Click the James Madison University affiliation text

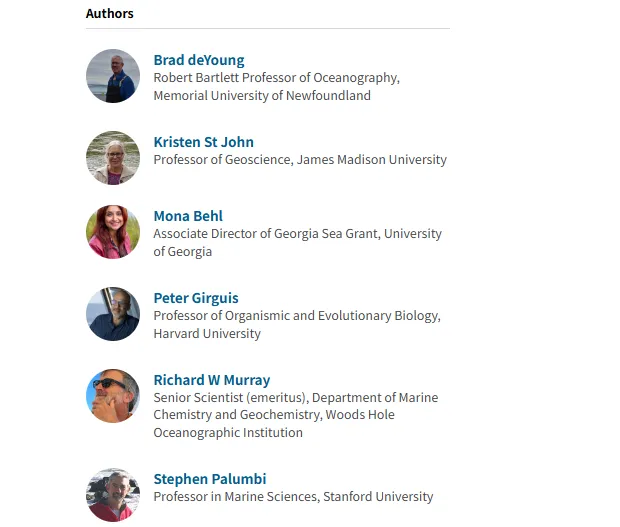click(372, 160)
